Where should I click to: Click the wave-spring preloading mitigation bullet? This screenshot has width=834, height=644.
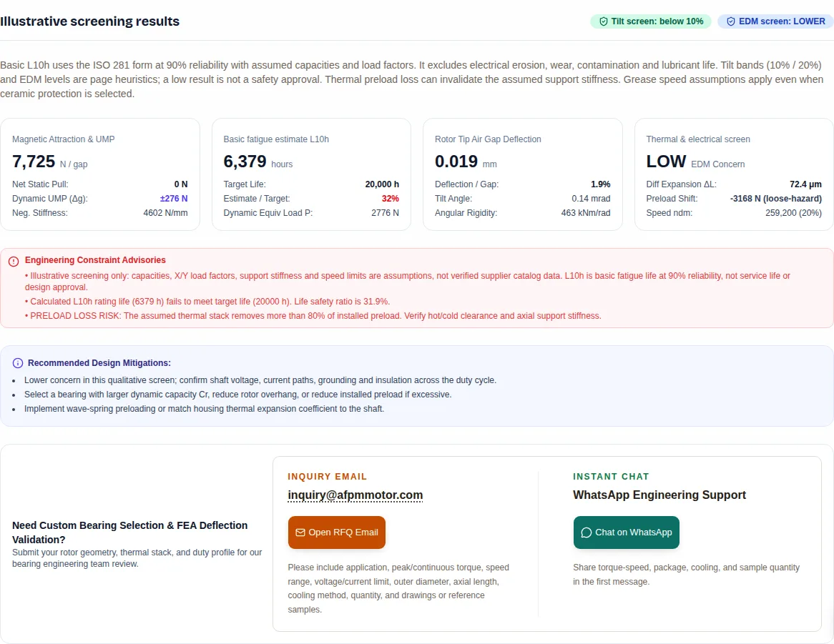point(204,409)
